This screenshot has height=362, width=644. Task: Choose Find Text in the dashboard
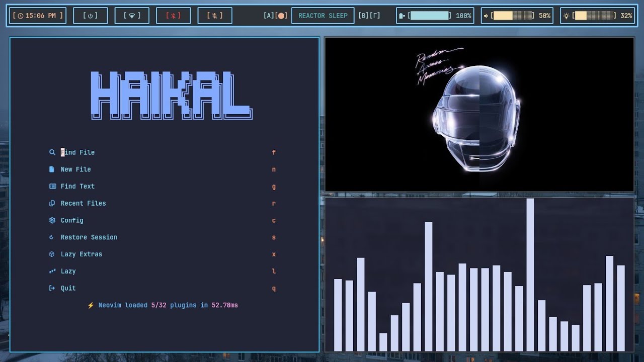pyautogui.click(x=77, y=186)
